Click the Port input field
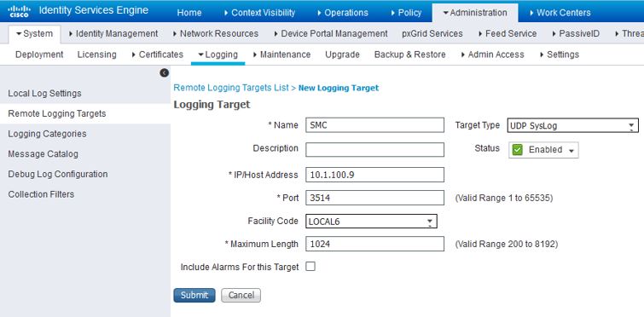The image size is (644, 317). [374, 198]
